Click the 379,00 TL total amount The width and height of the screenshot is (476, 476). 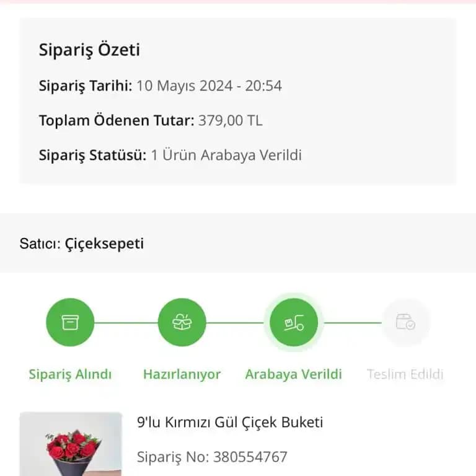click(230, 120)
